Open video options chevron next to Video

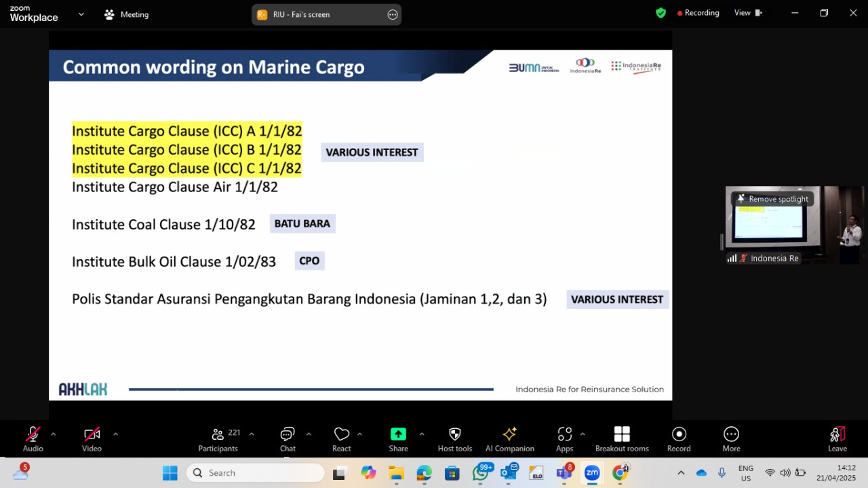pyautogui.click(x=115, y=434)
